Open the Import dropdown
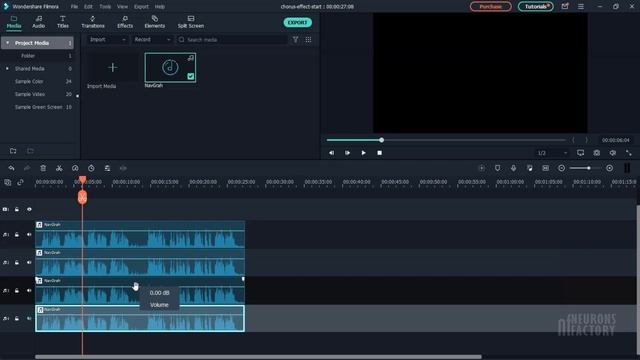This screenshot has width=640, height=360. [107, 40]
